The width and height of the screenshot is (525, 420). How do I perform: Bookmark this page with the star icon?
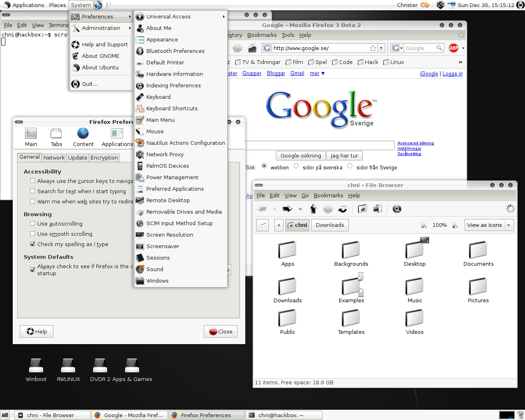pyautogui.click(x=373, y=48)
